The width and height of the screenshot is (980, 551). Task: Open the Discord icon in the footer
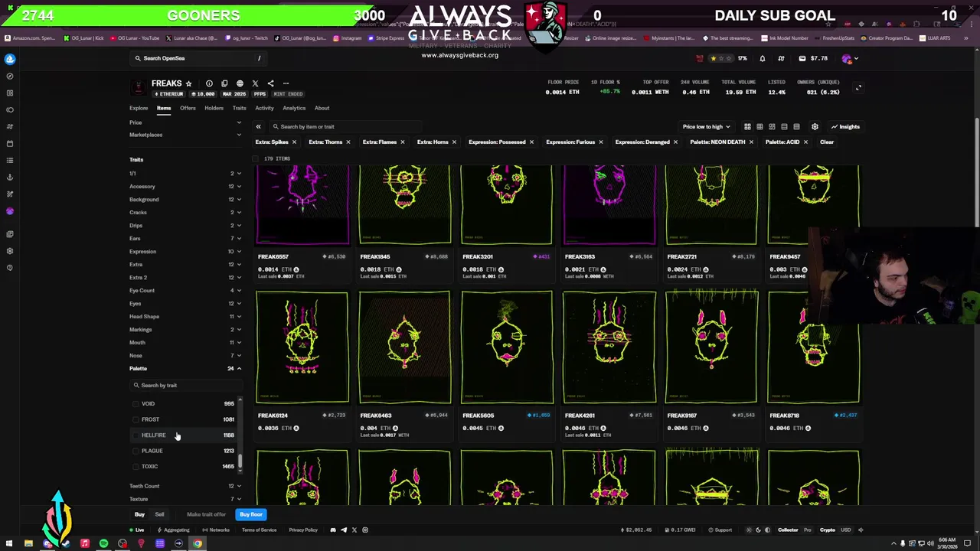[x=333, y=530]
